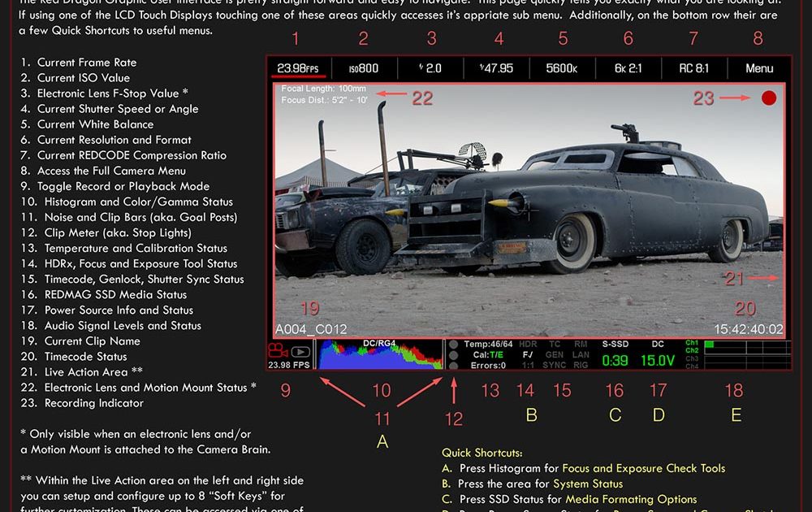Tap the 47.95 shutter speed value

497,68
